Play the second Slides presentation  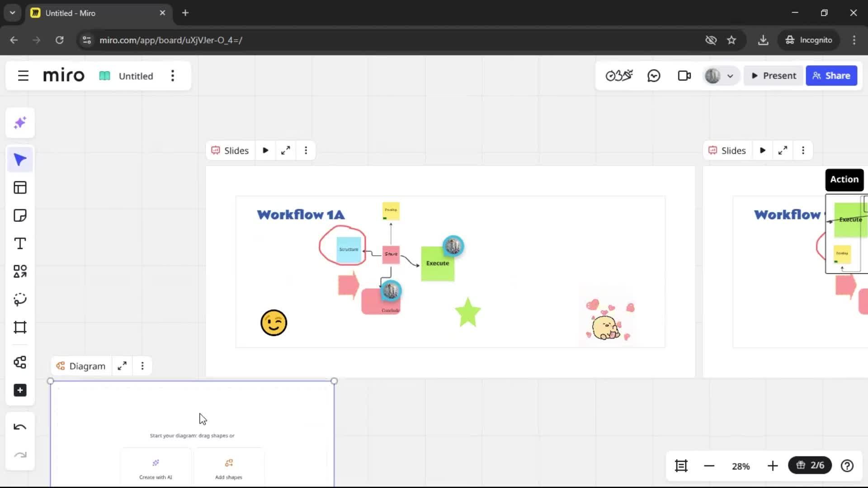click(x=763, y=150)
